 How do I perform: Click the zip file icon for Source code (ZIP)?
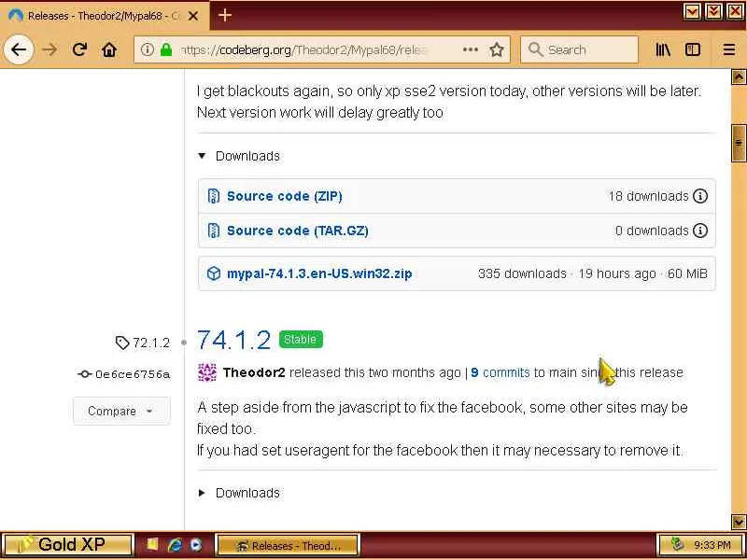pyautogui.click(x=214, y=196)
